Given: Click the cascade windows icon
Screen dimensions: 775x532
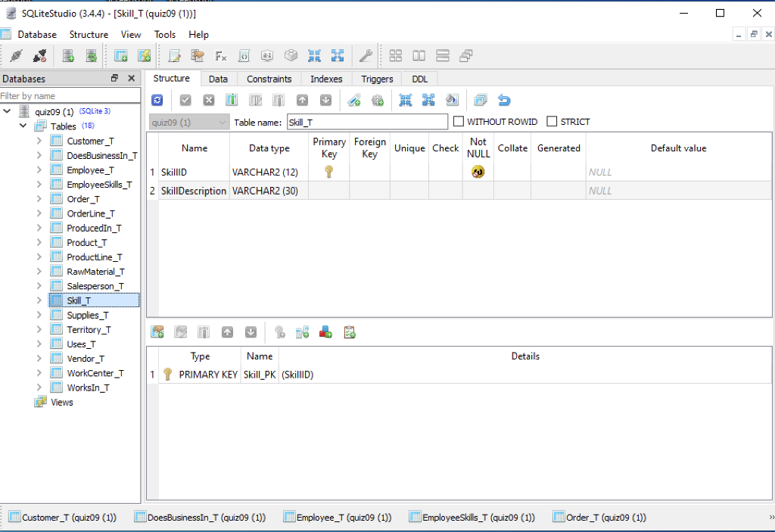Looking at the screenshot, I should [466, 56].
